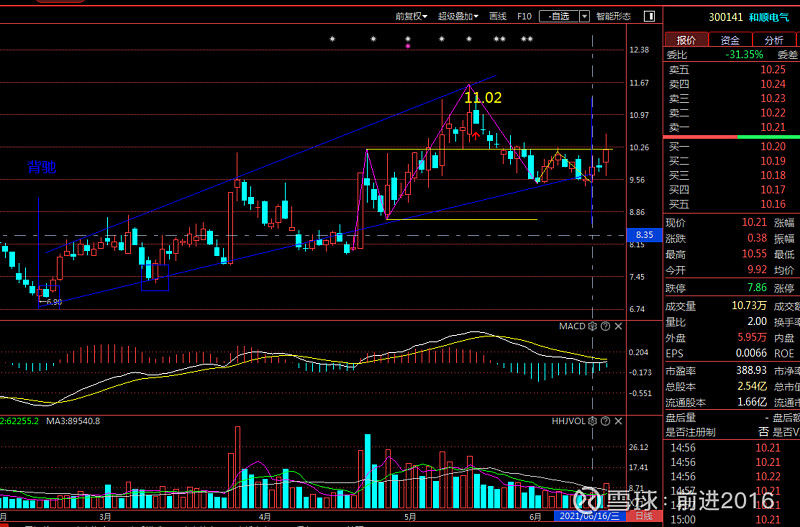Click the EPS value 0.0066
800x527 pixels.
(x=751, y=353)
